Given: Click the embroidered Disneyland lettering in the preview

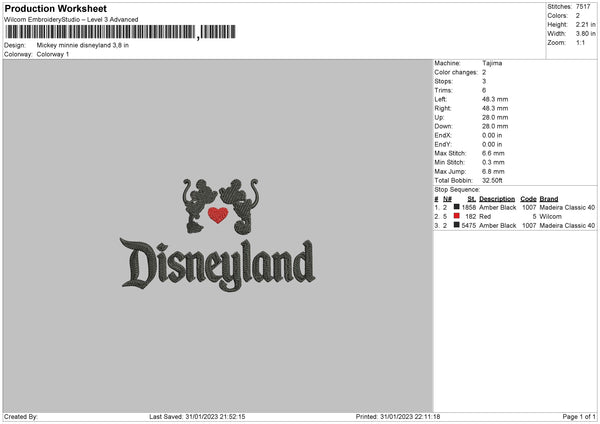Looking at the screenshot, I should point(217,264).
